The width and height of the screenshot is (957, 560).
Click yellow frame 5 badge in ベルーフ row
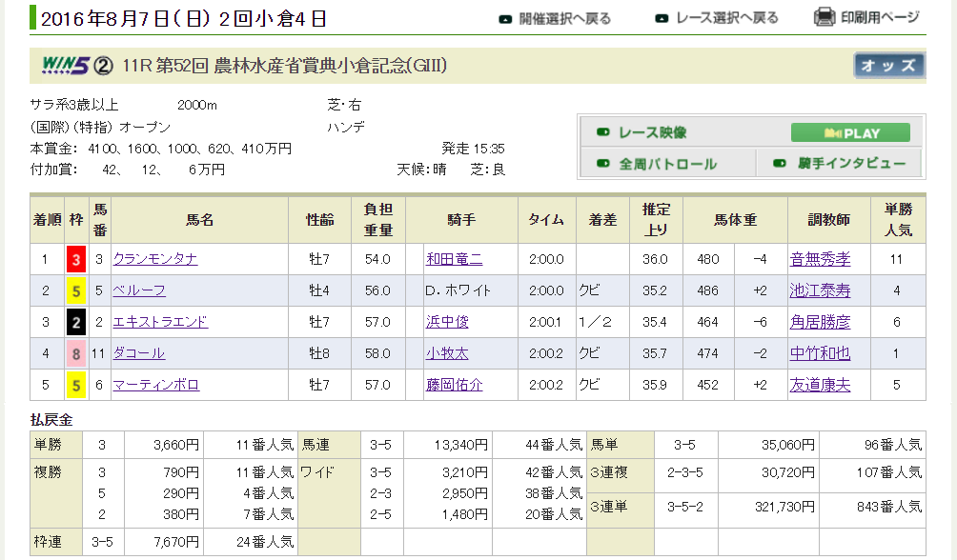pyautogui.click(x=75, y=291)
